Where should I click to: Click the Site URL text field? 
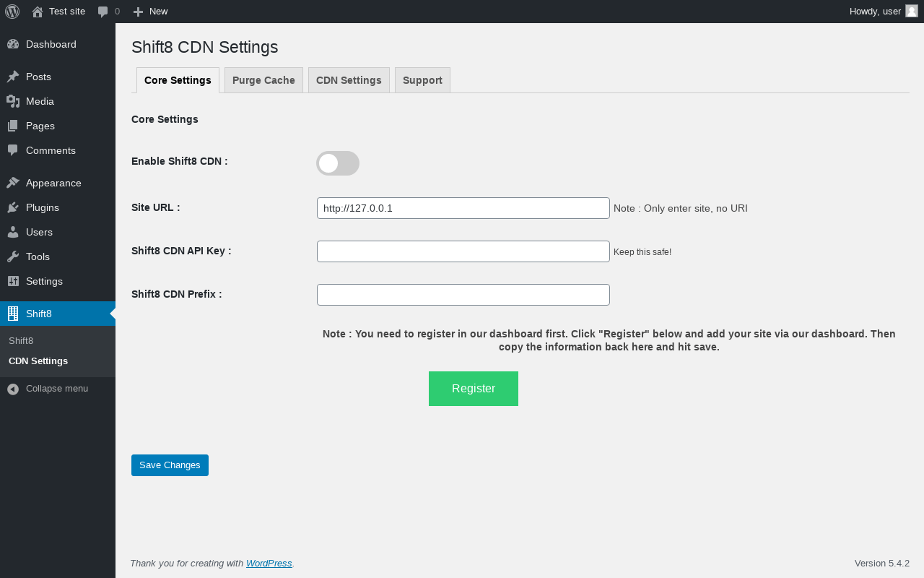(463, 208)
